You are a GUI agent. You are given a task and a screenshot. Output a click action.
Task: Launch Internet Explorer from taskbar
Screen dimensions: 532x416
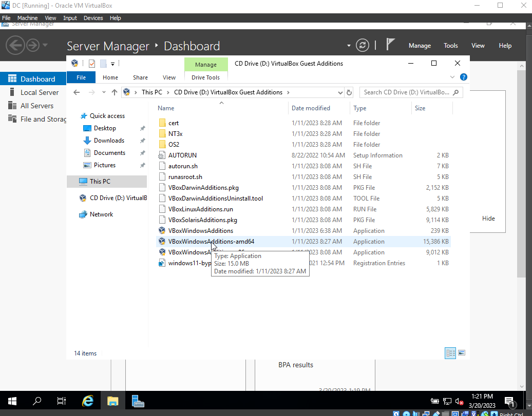[x=87, y=402]
